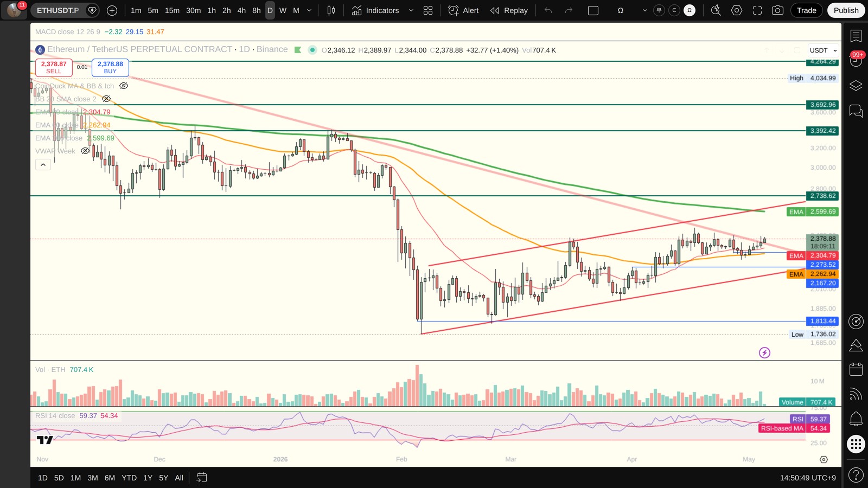868x488 pixels.
Task: Click the 3,692.96 horizontal line price label
Action: click(822, 105)
